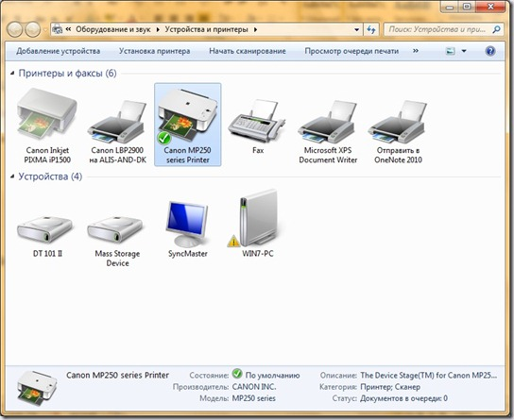Select the Fax device icon
514x420 pixels.
coord(257,121)
